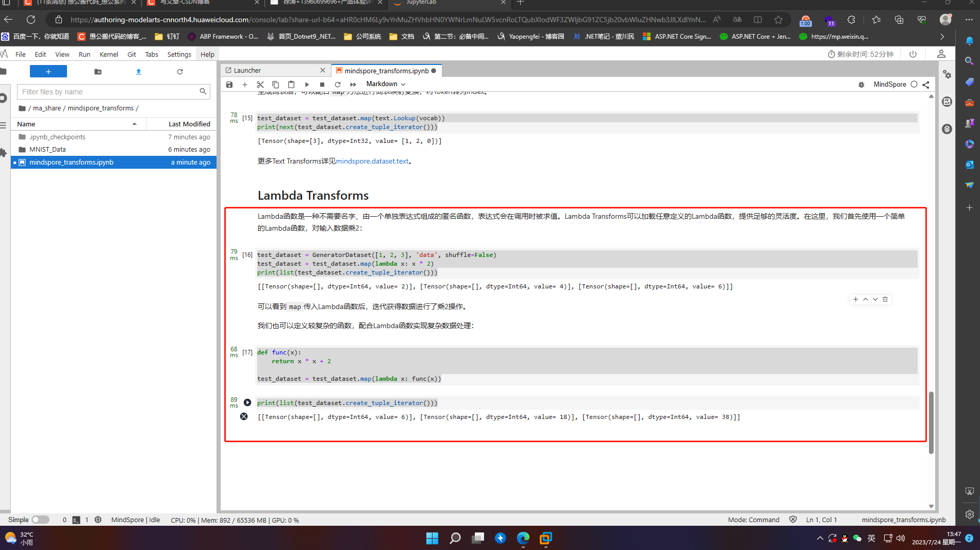
Task: Run the print cell with its play button
Action: pos(247,402)
